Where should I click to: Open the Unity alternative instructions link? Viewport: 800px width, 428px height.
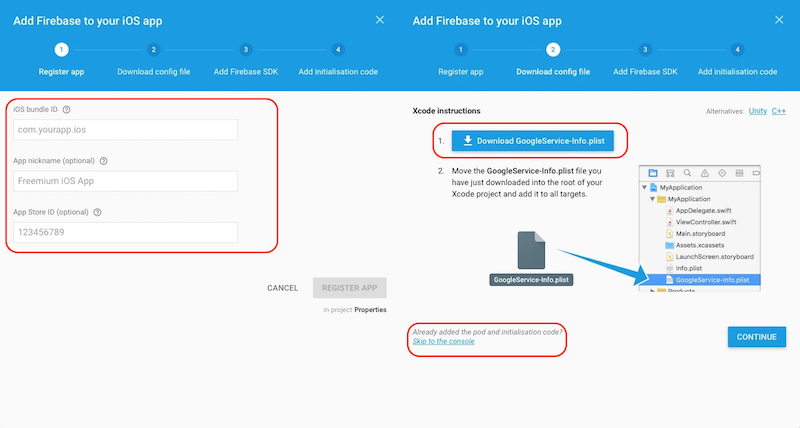click(756, 111)
